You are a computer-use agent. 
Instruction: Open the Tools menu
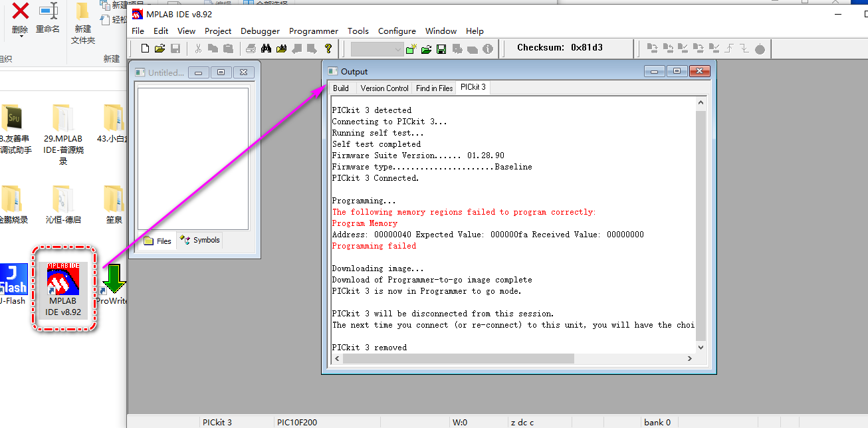[358, 31]
